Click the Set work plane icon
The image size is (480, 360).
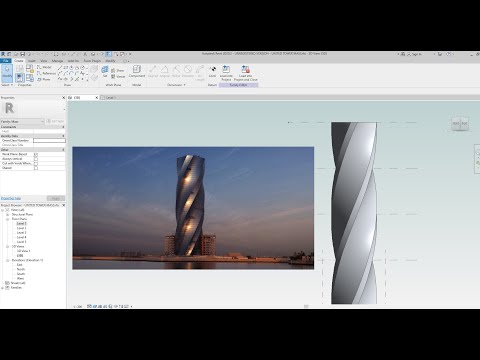pos(105,72)
